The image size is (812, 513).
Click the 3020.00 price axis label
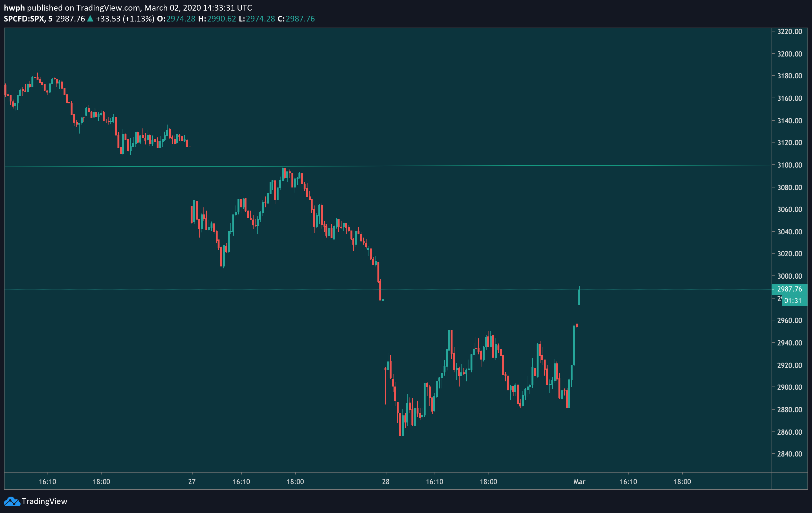click(x=790, y=254)
